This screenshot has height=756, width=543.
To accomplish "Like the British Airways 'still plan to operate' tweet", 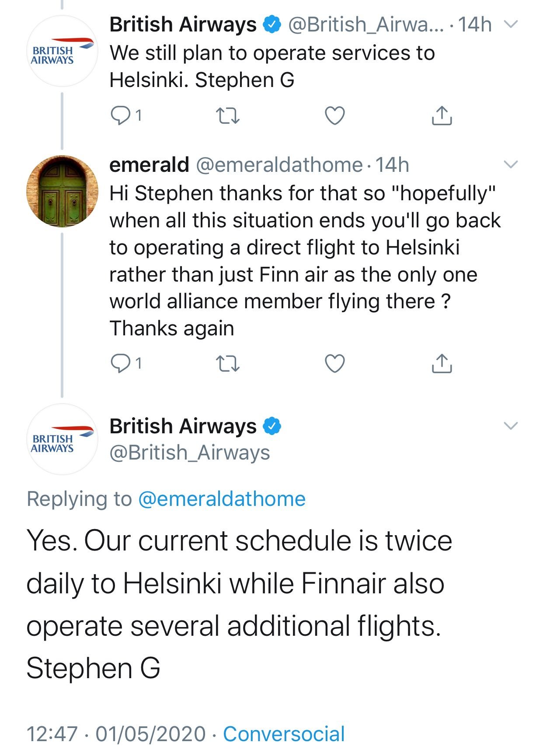I will click(335, 116).
